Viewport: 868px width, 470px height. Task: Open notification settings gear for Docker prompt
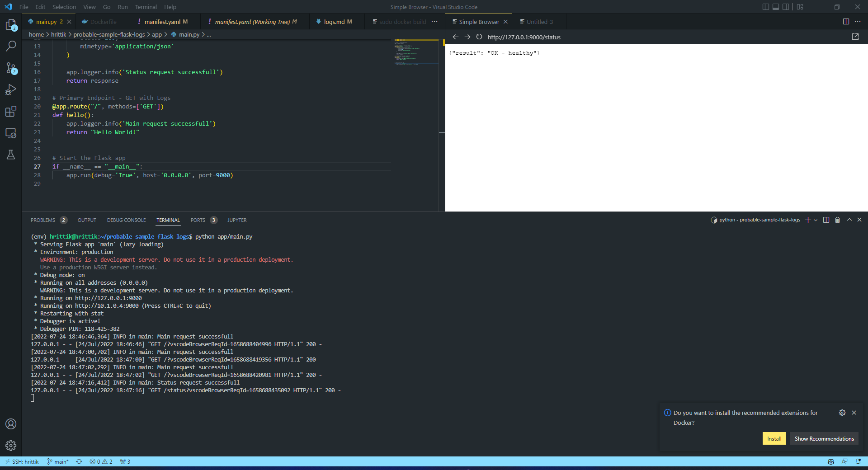[x=842, y=413]
